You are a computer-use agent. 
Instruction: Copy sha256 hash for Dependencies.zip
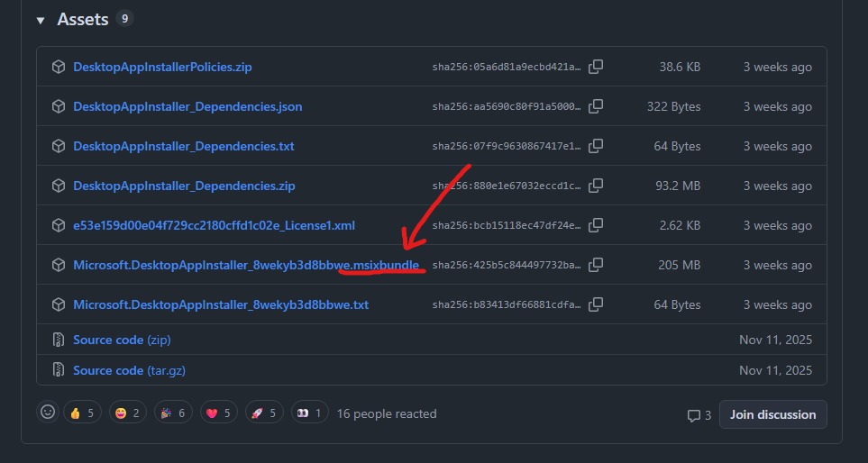click(596, 186)
